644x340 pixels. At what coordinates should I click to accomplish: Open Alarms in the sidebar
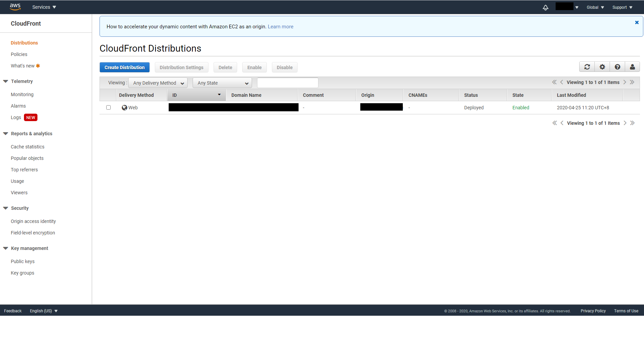18,106
